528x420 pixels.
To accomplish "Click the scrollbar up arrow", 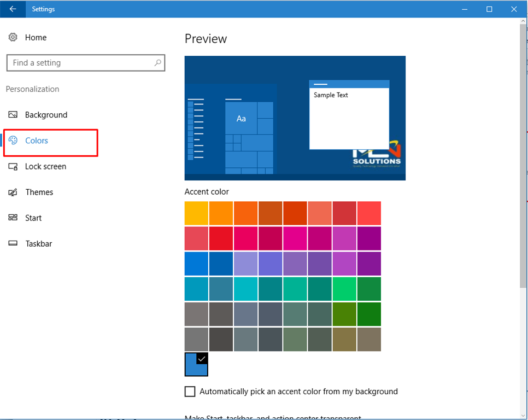I will coord(523,21).
